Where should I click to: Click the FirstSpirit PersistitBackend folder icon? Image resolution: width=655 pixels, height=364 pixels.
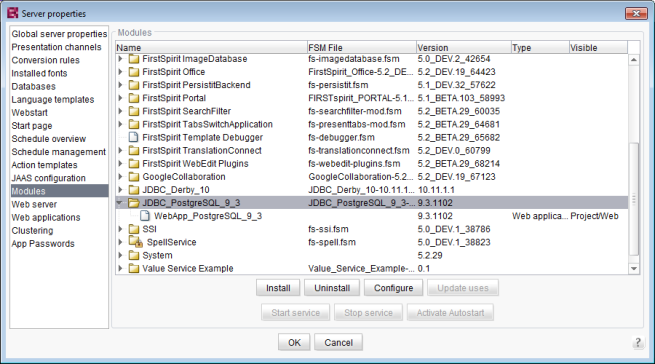click(134, 85)
